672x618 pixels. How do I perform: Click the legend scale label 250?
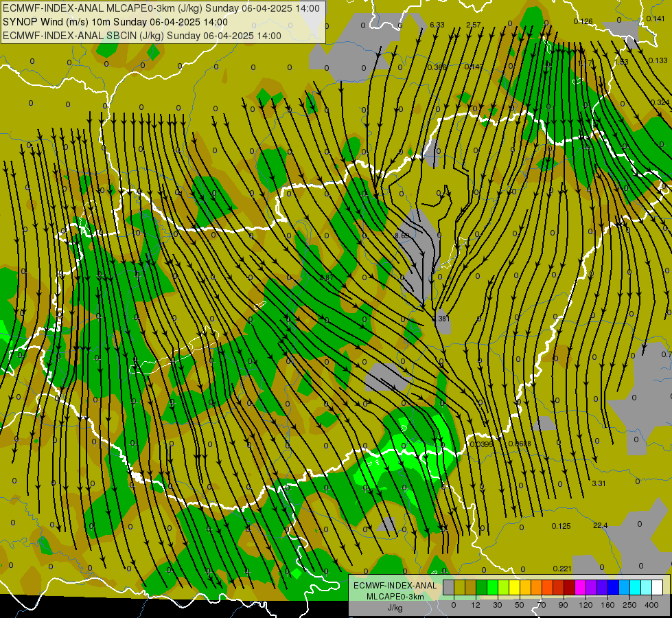[629, 605]
